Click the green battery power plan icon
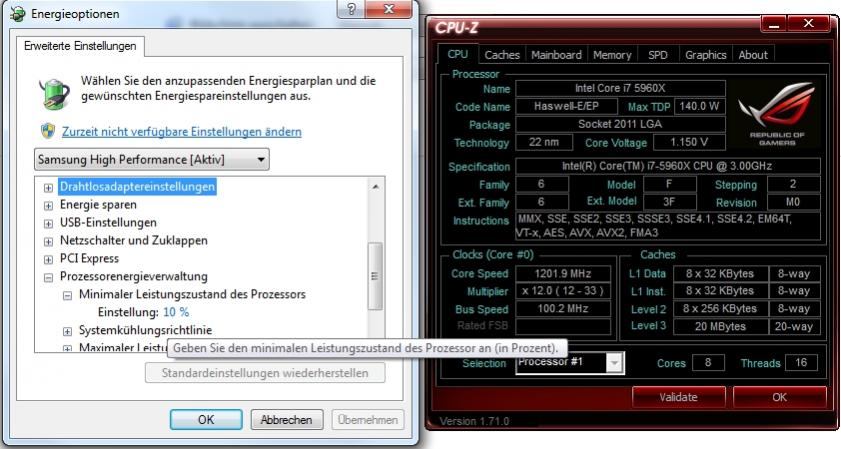 coord(55,93)
